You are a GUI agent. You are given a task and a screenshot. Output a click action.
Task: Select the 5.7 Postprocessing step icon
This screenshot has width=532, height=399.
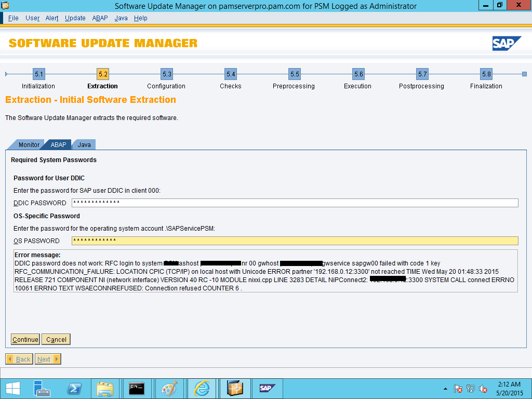pyautogui.click(x=421, y=74)
